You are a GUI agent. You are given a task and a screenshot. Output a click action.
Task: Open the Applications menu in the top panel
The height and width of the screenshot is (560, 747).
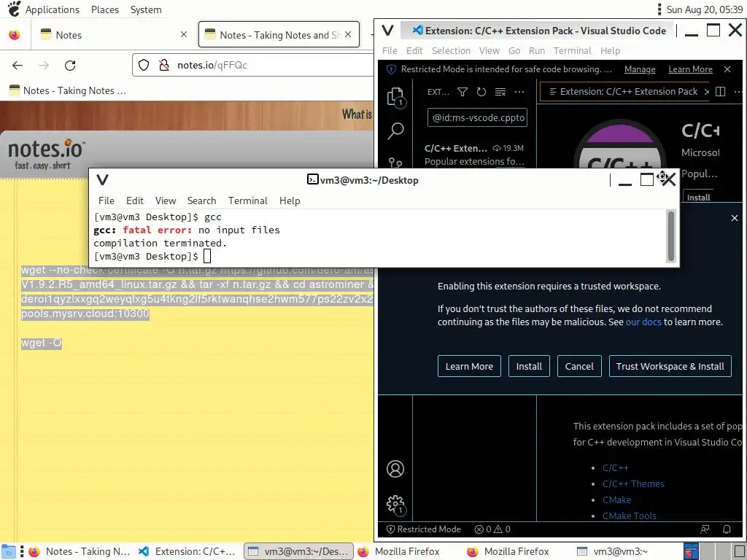[x=53, y=9]
